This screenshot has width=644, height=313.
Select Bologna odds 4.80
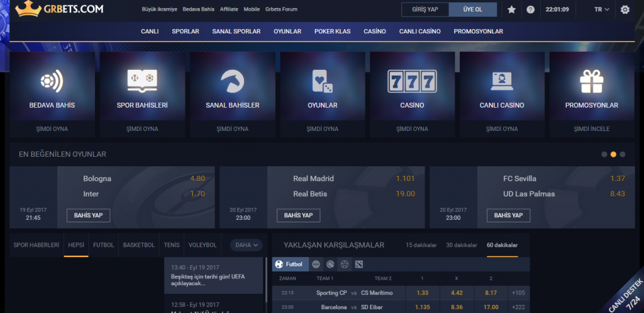point(197,178)
